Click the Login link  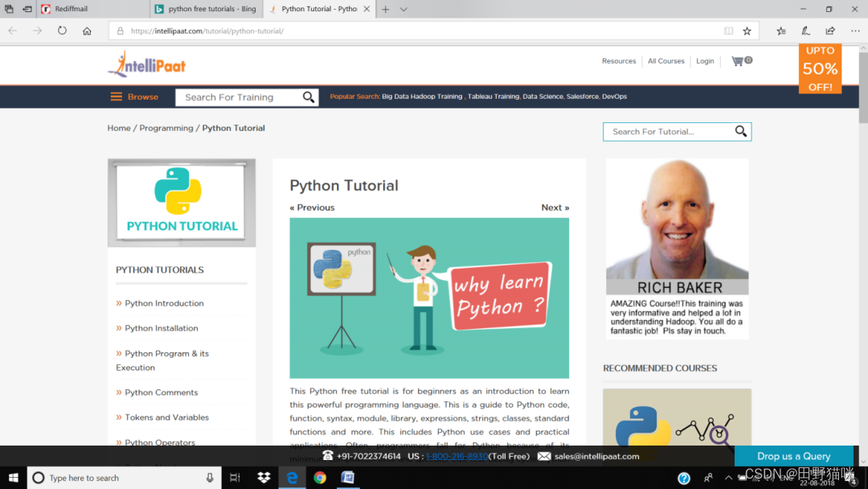coord(705,61)
